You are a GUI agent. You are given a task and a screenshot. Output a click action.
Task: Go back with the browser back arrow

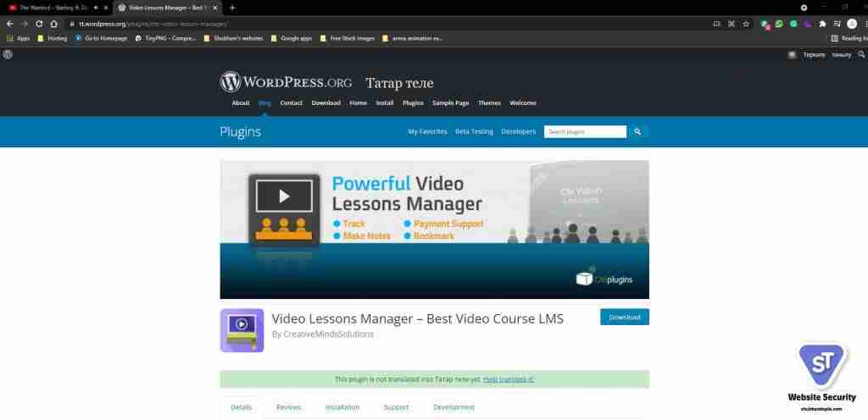pyautogui.click(x=10, y=24)
